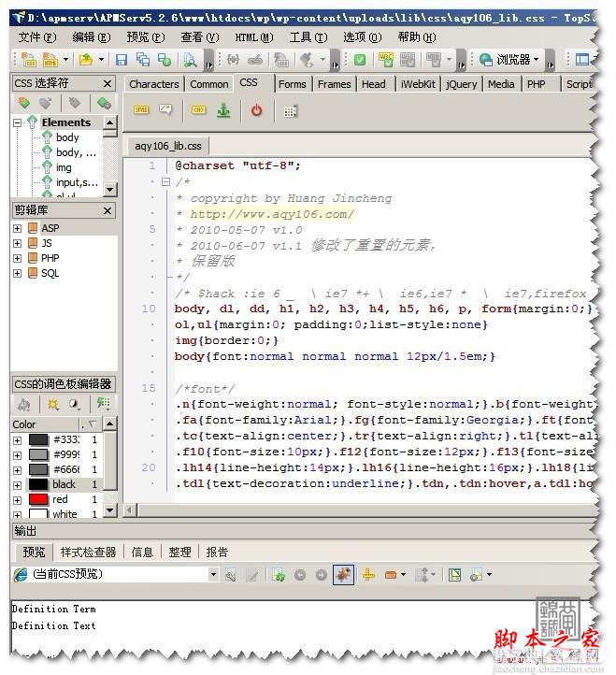This screenshot has height=675, width=616.
Task: Switch to the 报告 output tab
Action: [x=217, y=552]
